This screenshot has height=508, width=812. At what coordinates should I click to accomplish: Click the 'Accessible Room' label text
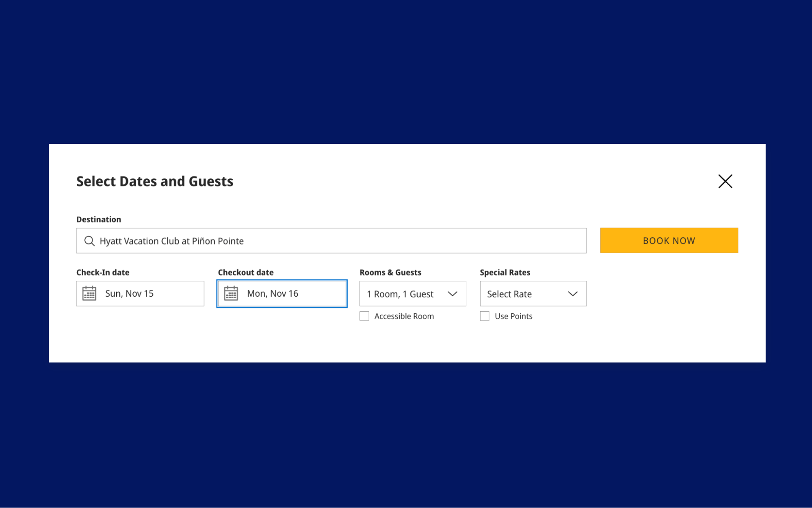tap(404, 316)
